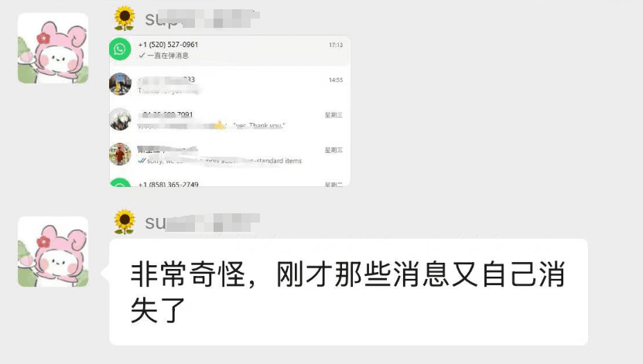Click the single check mark before 一直在弹消息

142,56
